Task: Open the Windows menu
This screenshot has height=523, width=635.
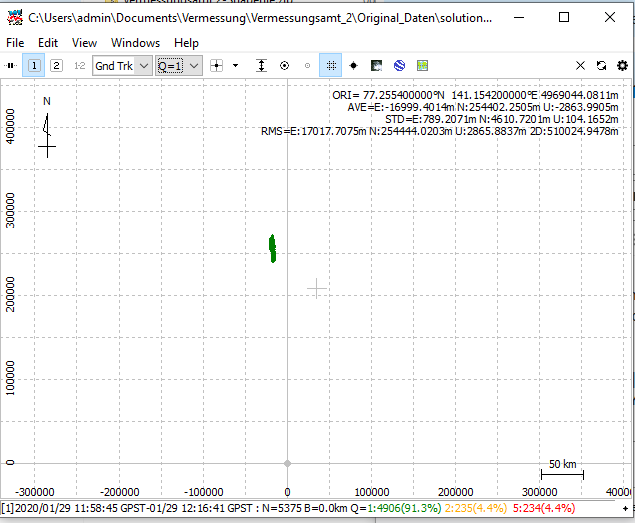Action: pyautogui.click(x=135, y=43)
